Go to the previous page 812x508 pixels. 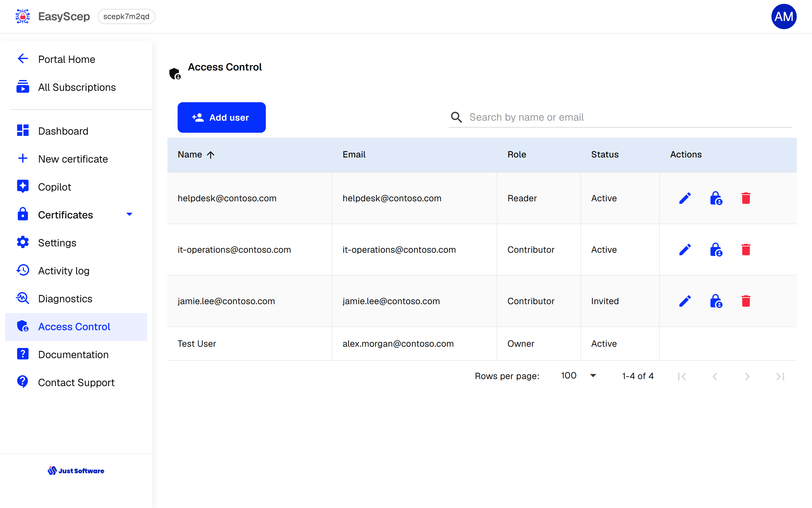pos(715,376)
